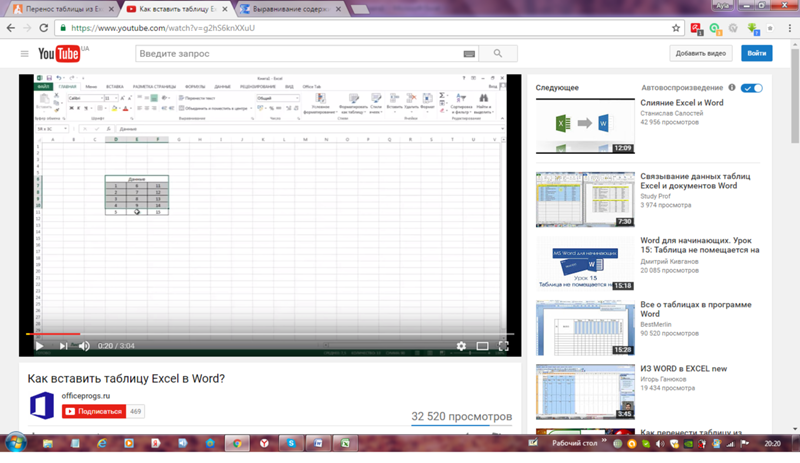Open thumbnail of ИЗ WORD в EXCEL video
Screen dimensions: 800x463
point(585,392)
